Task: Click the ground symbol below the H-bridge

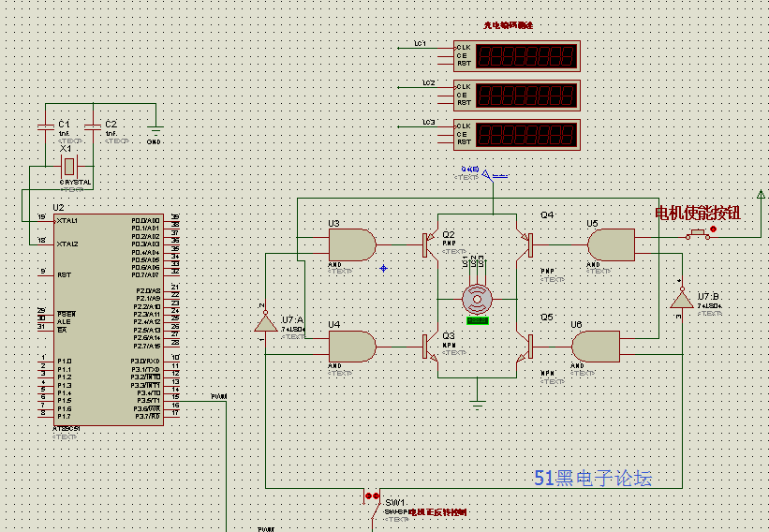Action: click(x=477, y=405)
